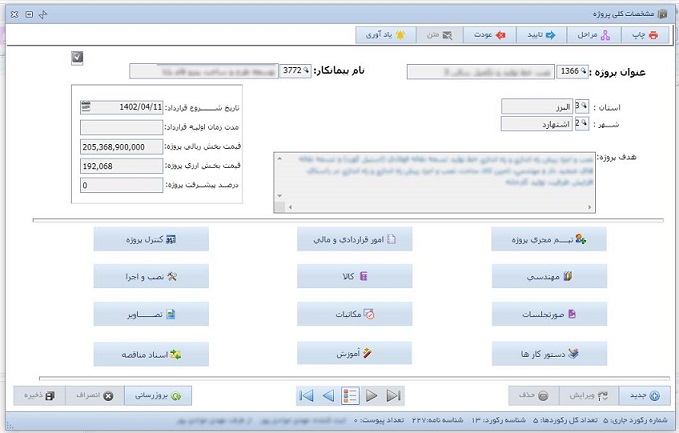This screenshot has width=679, height=433.
Task: Click the هدف پروژه label
Action: coord(619,157)
